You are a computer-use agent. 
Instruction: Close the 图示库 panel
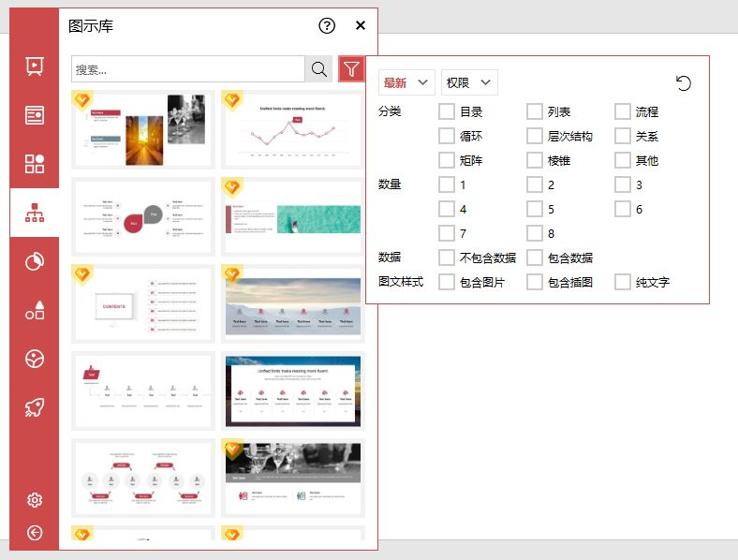pos(361,25)
